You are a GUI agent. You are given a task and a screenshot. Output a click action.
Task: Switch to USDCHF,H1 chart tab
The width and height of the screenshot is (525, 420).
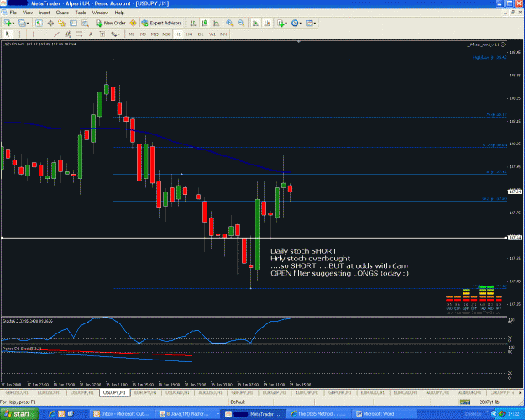82,392
